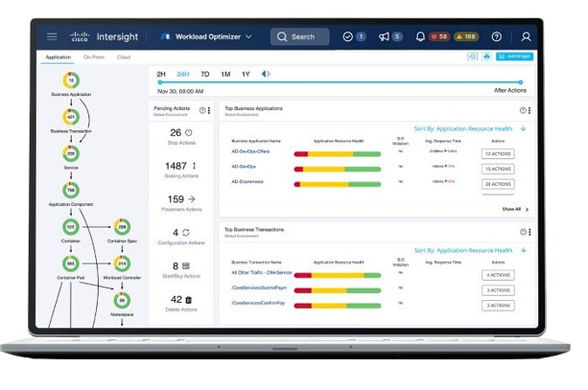Open the AD-DevOps application link

coord(244,167)
